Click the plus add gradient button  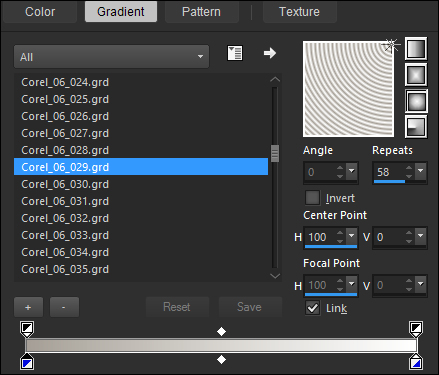click(x=28, y=307)
